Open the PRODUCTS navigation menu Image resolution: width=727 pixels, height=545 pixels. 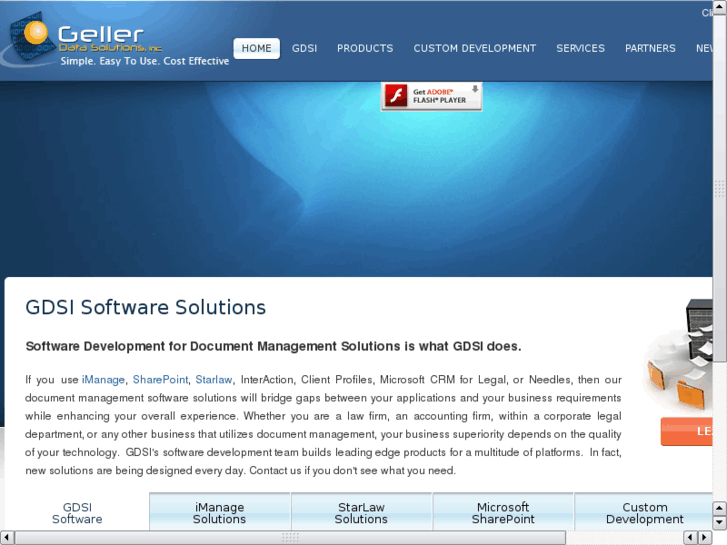(365, 48)
